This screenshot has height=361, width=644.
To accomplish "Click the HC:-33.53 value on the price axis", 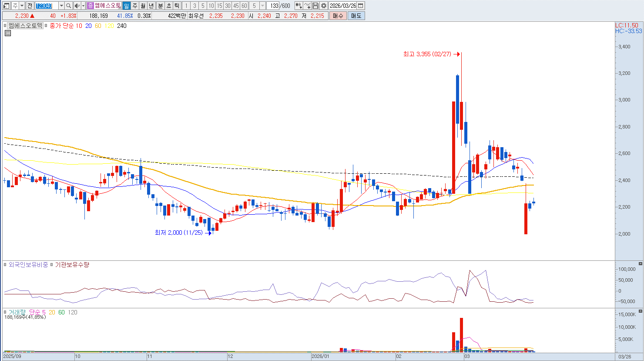I will pyautogui.click(x=629, y=31).
